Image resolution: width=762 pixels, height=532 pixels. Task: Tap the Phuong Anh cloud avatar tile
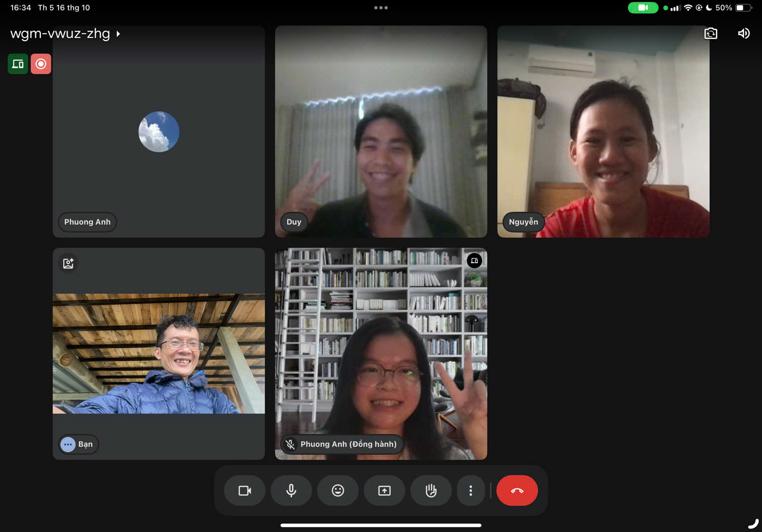click(x=159, y=132)
